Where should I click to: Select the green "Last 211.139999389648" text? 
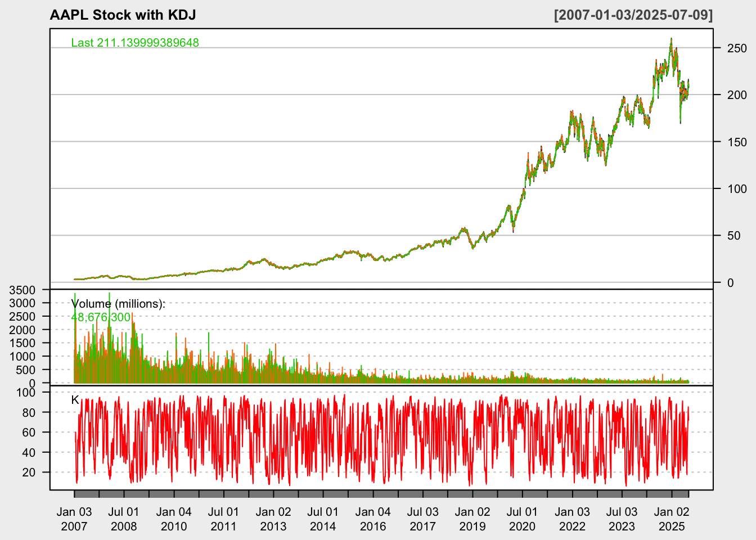[x=135, y=43]
